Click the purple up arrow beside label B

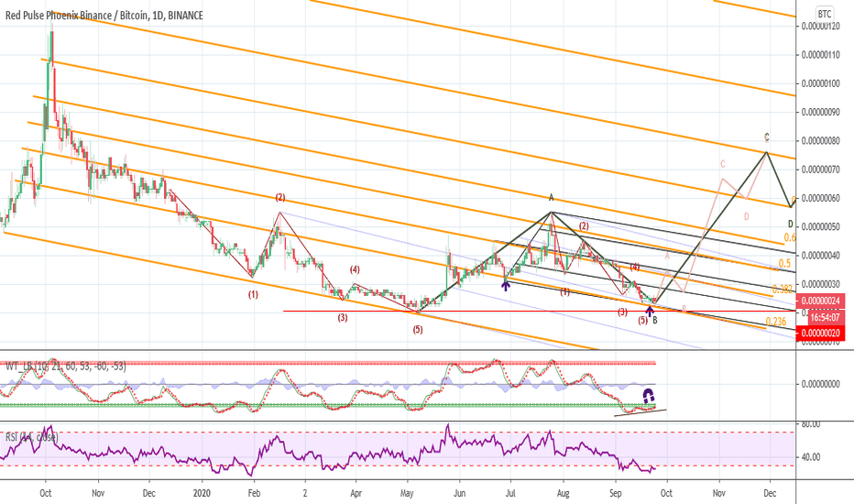pos(650,312)
